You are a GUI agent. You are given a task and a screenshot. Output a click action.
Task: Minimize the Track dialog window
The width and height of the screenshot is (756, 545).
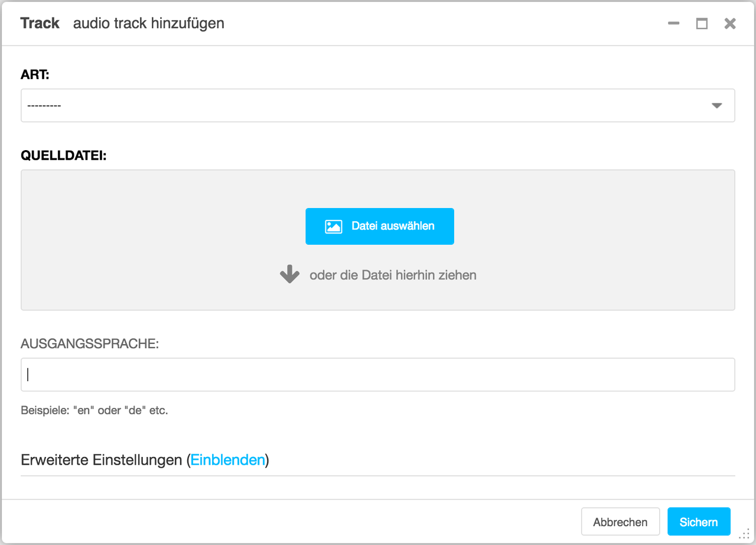click(673, 24)
